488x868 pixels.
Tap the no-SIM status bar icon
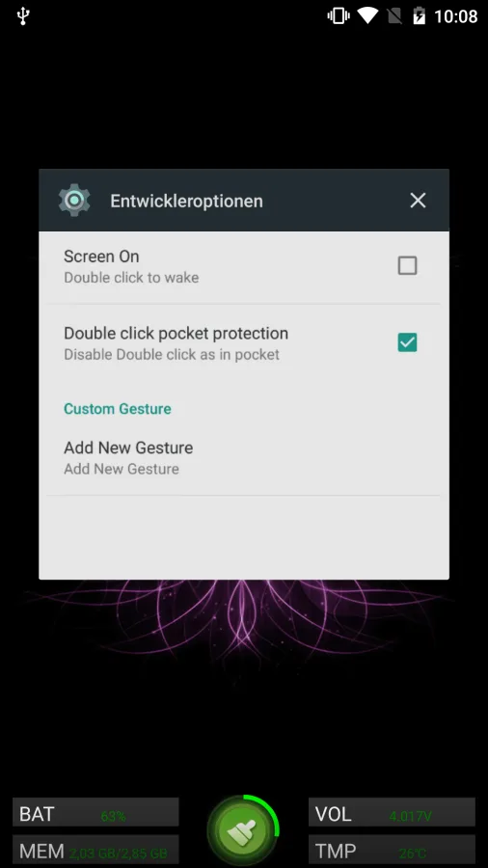(394, 16)
